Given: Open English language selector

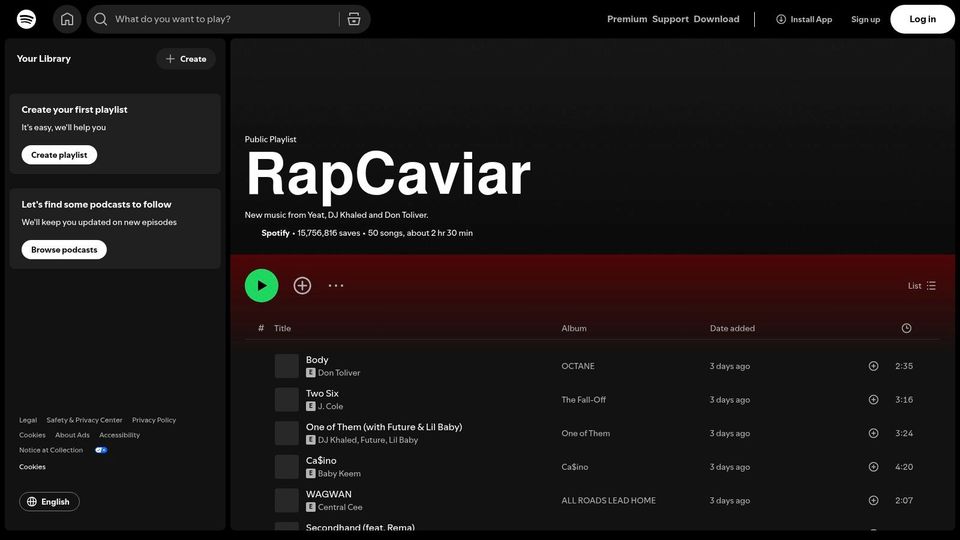Looking at the screenshot, I should (x=49, y=502).
